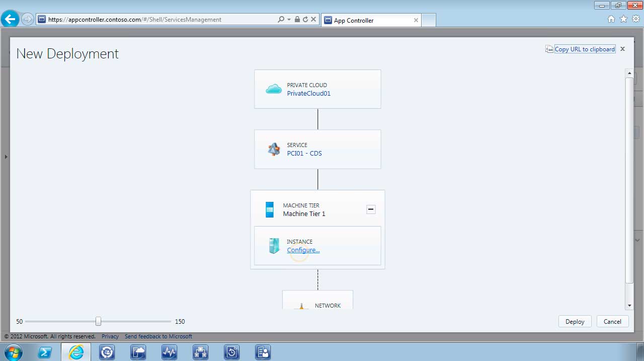Open the address bar search dropdown arrow
The height and width of the screenshot is (361, 644).
click(289, 20)
